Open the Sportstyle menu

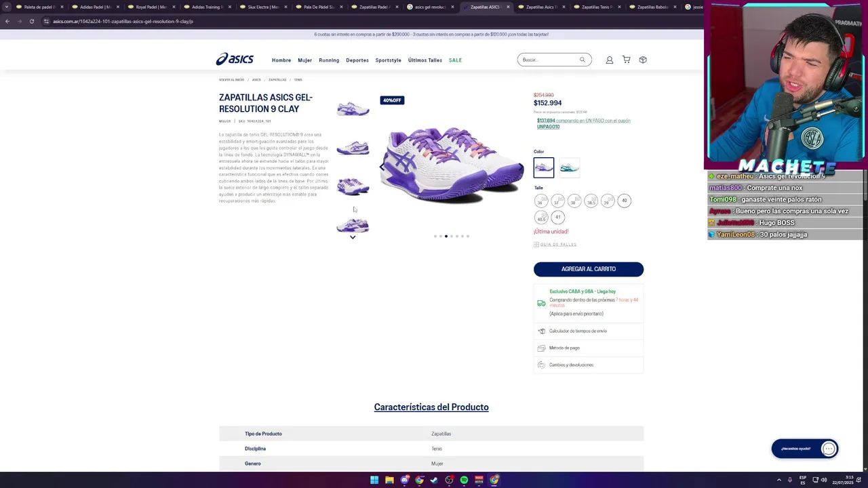coord(389,60)
